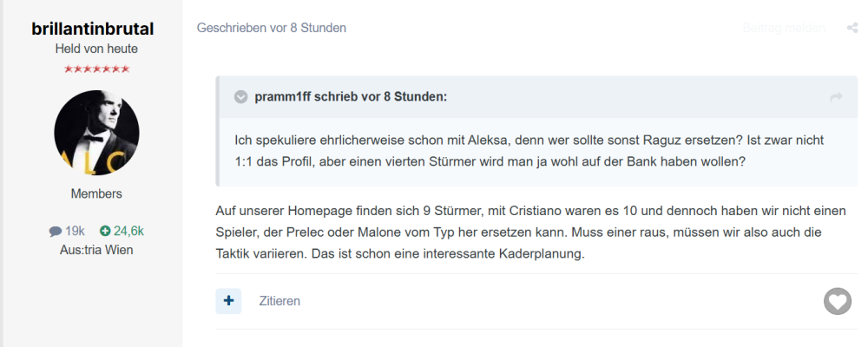Open the brillantinbrutal username link

pos(96,29)
